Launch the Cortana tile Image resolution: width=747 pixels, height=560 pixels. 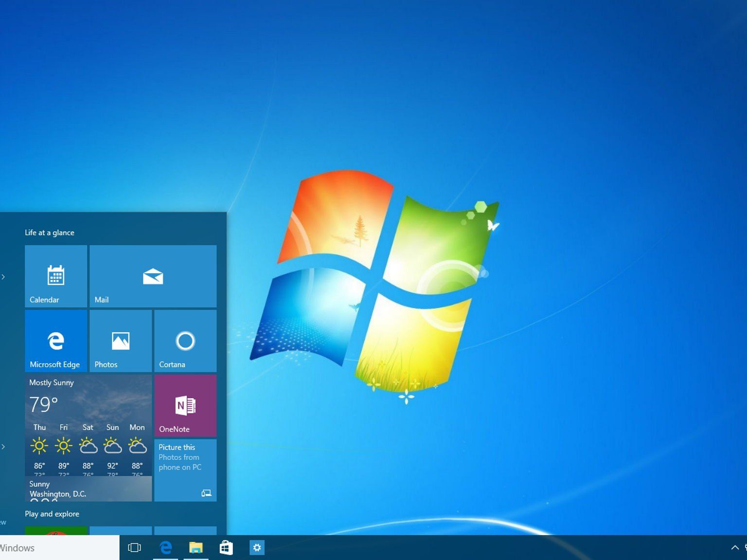tap(185, 340)
